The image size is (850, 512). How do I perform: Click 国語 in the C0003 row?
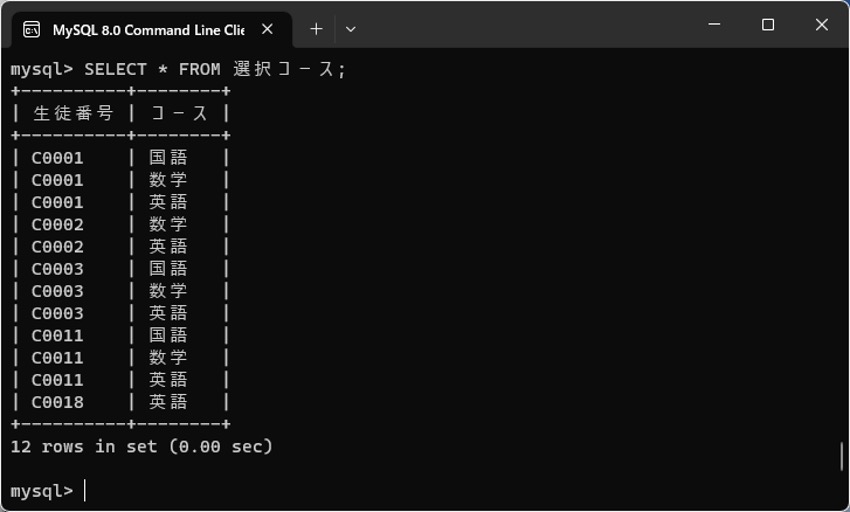[168, 268]
